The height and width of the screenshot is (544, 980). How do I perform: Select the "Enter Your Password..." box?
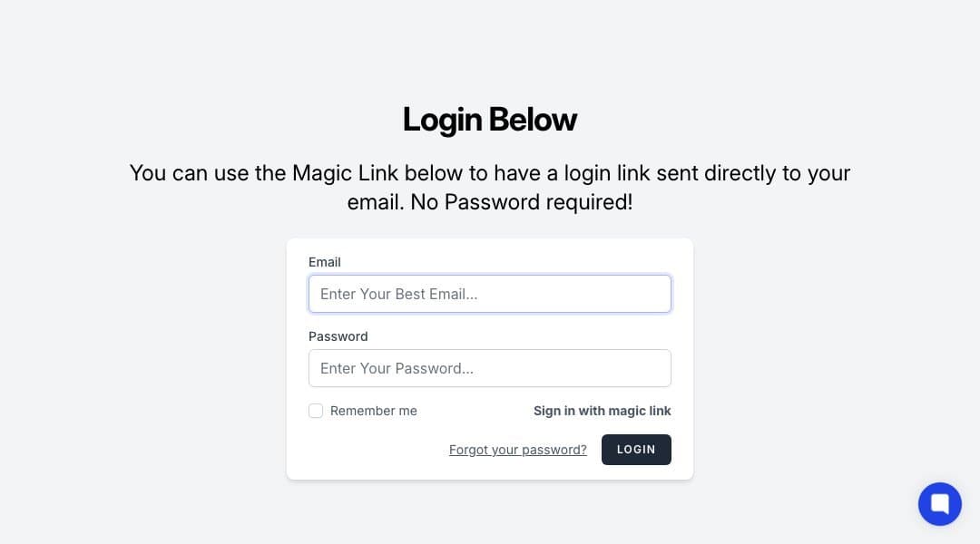(489, 368)
